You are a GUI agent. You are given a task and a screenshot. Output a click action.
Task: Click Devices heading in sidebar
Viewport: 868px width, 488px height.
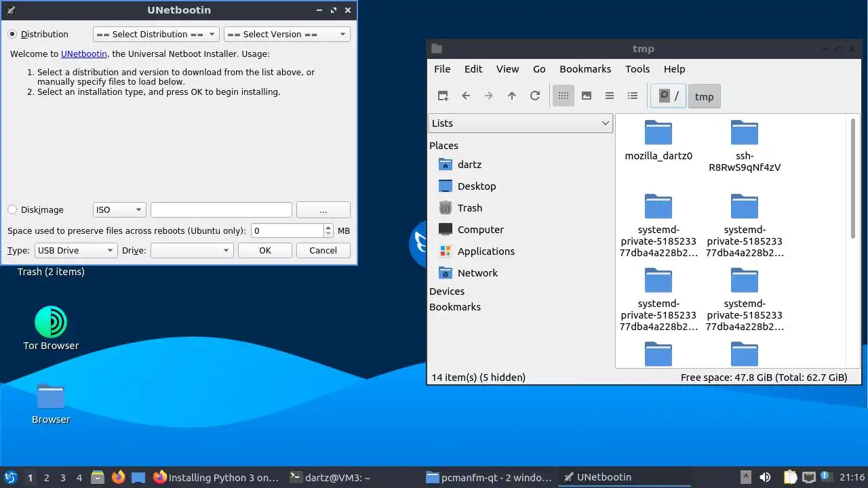coord(447,291)
